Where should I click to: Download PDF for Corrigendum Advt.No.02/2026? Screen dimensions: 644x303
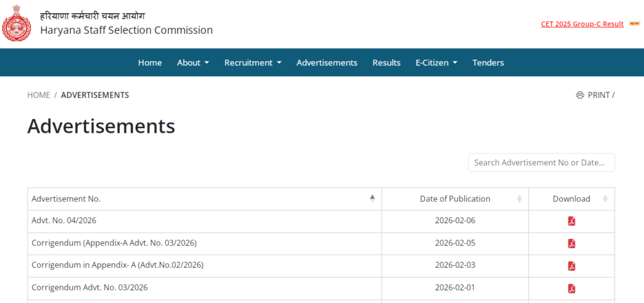[x=572, y=266]
